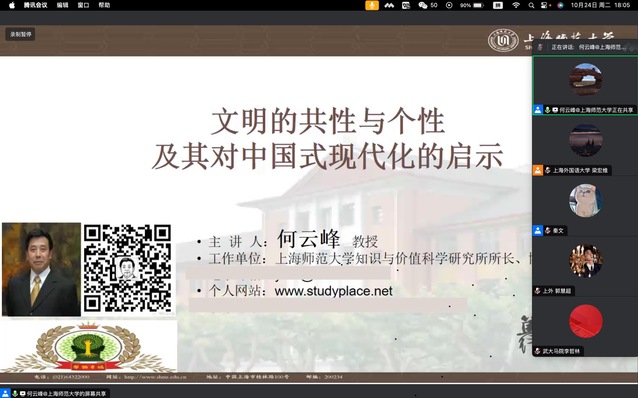Select 上外 郭慧超 participant tile

coord(585,266)
